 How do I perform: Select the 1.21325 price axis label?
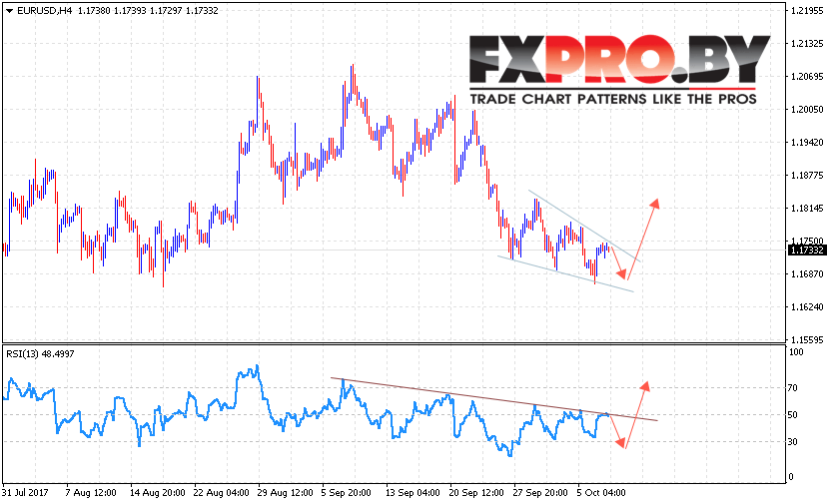[807, 43]
